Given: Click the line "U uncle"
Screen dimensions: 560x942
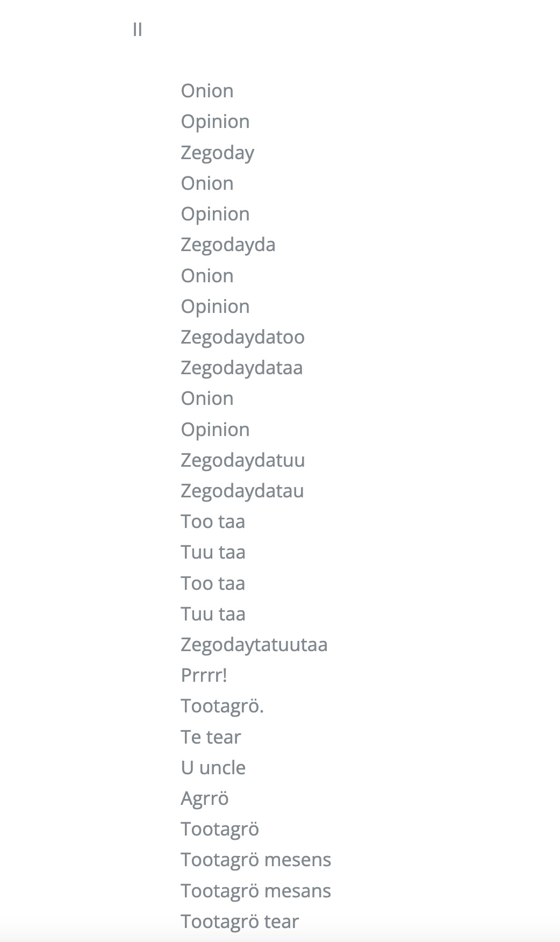Looking at the screenshot, I should point(213,768).
